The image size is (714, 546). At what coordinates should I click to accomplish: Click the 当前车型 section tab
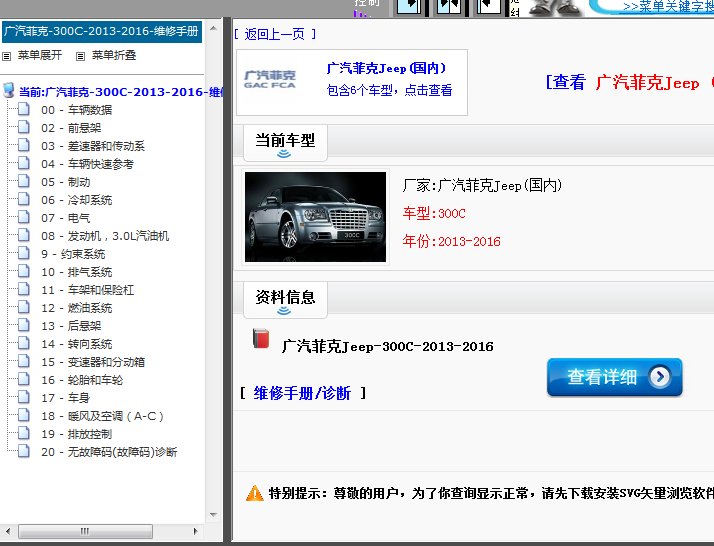coord(285,143)
